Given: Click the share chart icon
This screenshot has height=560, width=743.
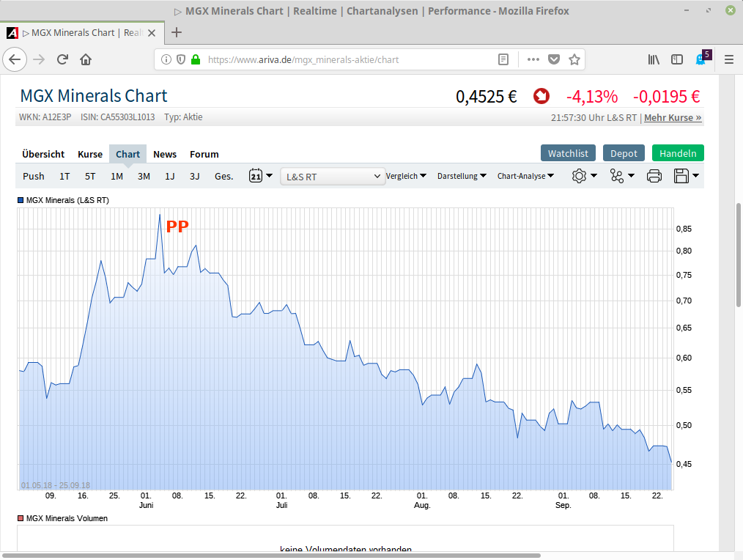Looking at the screenshot, I should click(x=617, y=176).
